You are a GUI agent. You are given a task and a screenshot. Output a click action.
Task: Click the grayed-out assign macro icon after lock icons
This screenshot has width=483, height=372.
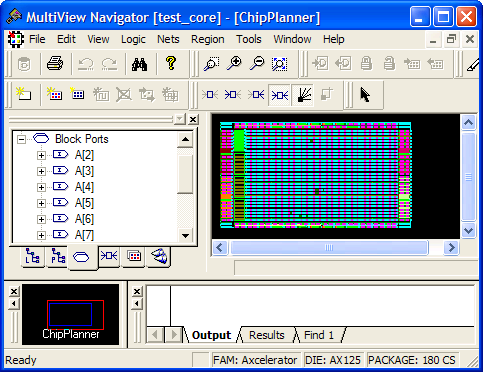point(412,63)
